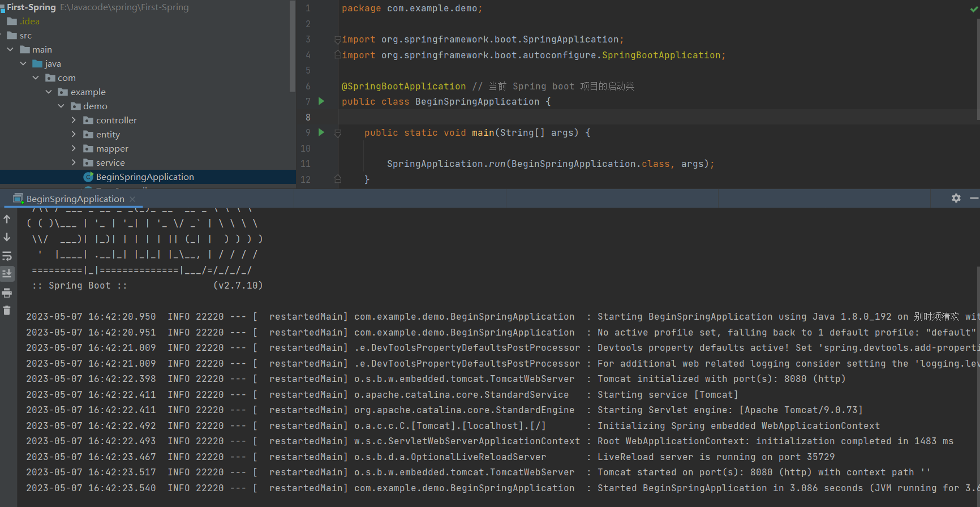
Task: Click "Root WebApplicationContext" log line
Action: coord(775,441)
